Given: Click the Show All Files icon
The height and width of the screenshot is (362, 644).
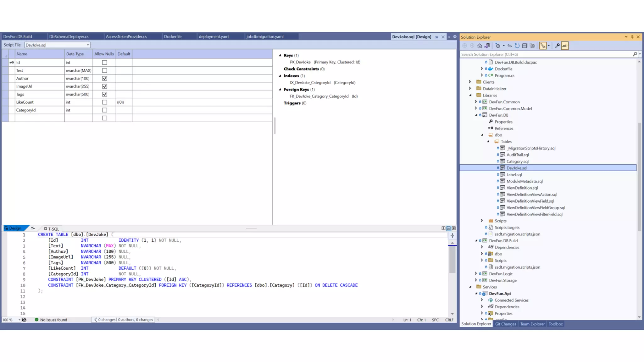Looking at the screenshot, I should tap(532, 46).
